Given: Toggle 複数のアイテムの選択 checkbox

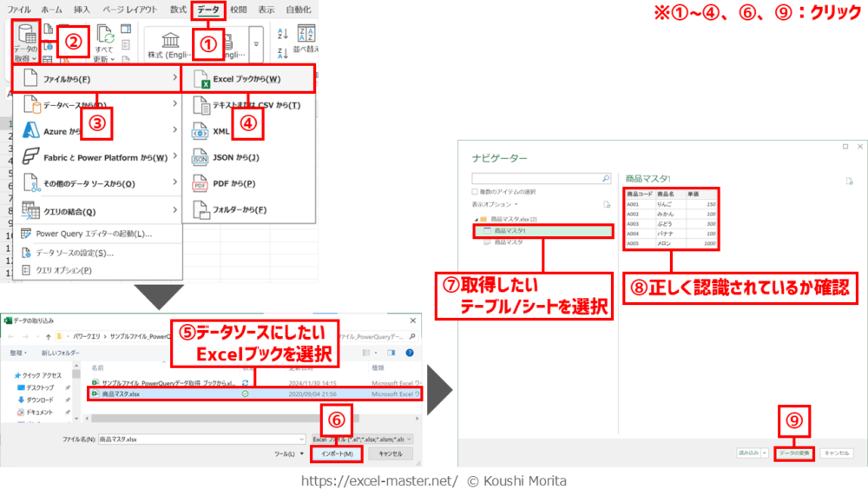Looking at the screenshot, I should 474,191.
